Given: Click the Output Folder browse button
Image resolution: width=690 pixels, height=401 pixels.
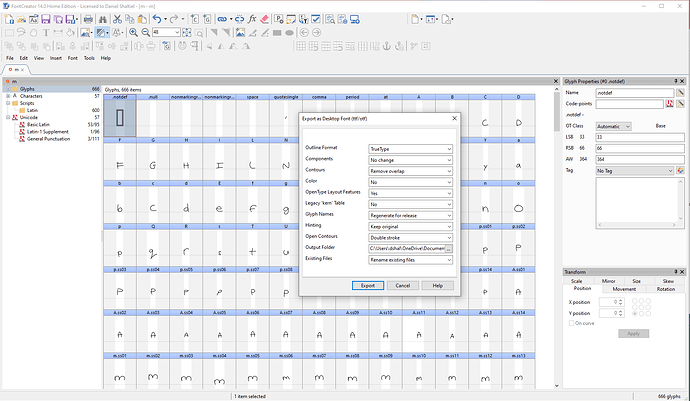Looking at the screenshot, I should (448, 249).
